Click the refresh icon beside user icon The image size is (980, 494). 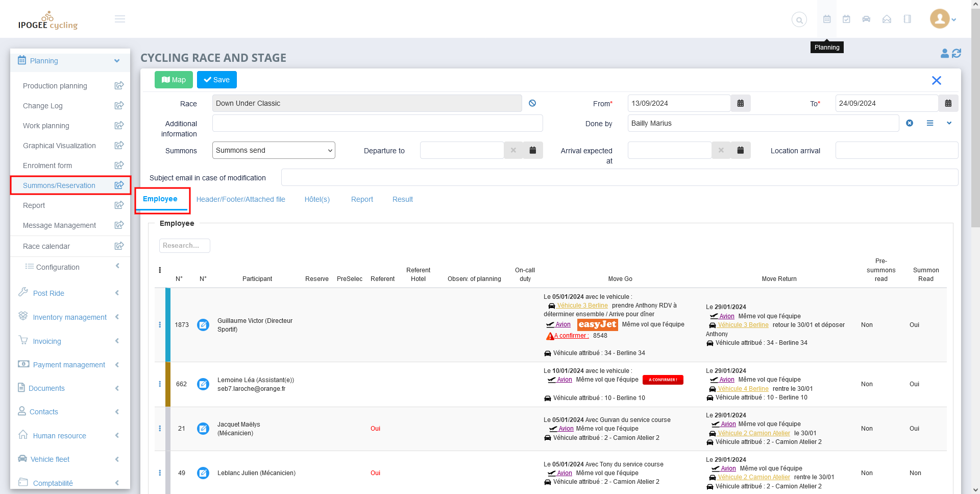pyautogui.click(x=957, y=53)
